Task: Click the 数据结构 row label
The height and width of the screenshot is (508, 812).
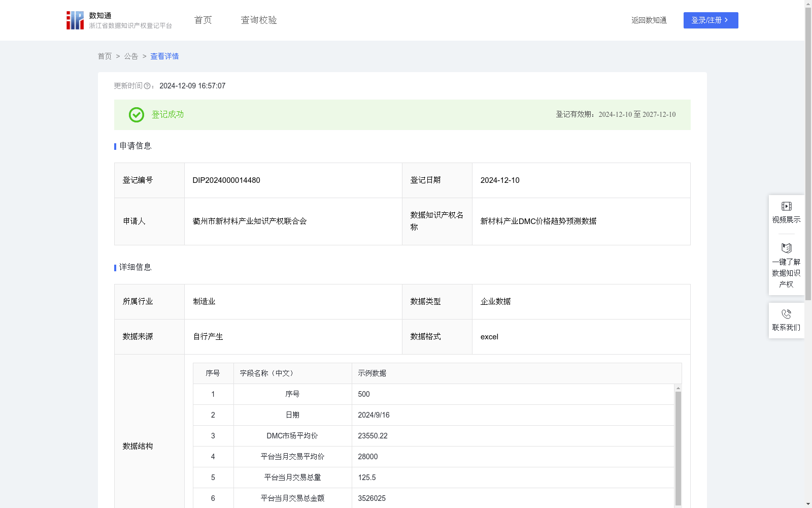Action: click(138, 446)
